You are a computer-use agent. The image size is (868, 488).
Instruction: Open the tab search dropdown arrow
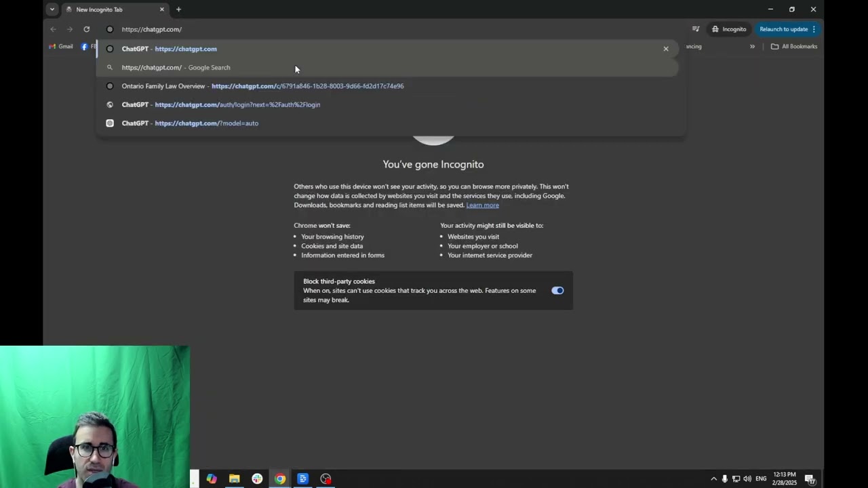(52, 9)
